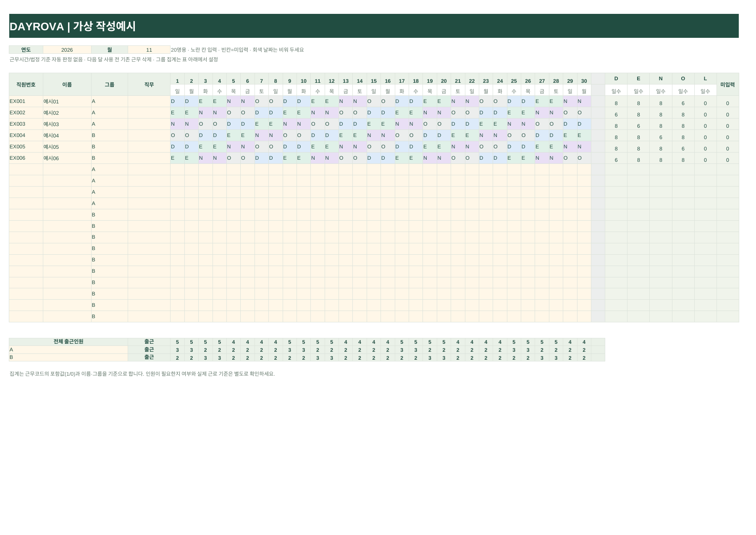Viewport: 756px width, 535px height.
Task: Click the 그룹 column header
Action: [110, 84]
